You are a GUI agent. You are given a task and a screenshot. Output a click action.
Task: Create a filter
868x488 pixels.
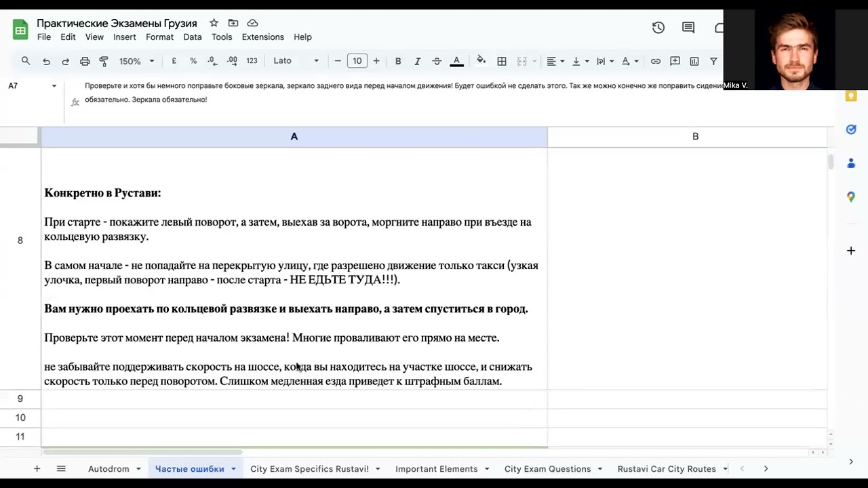[713, 61]
